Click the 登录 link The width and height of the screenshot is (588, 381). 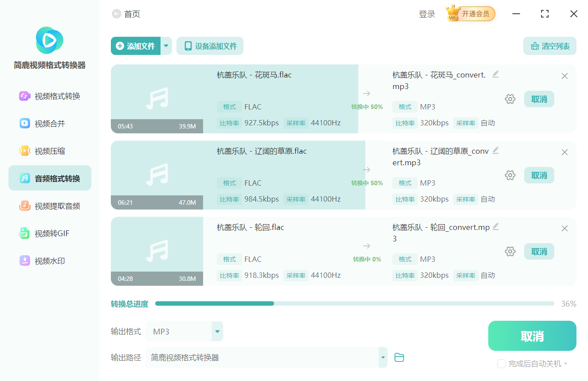(427, 14)
